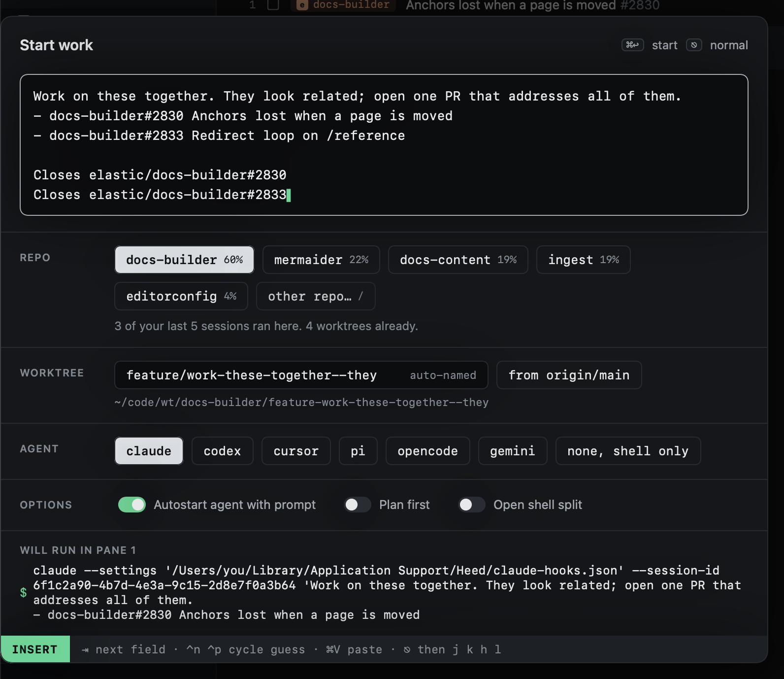Edit the worktree name field
Viewport: 784px width, 679px height.
[x=301, y=375]
